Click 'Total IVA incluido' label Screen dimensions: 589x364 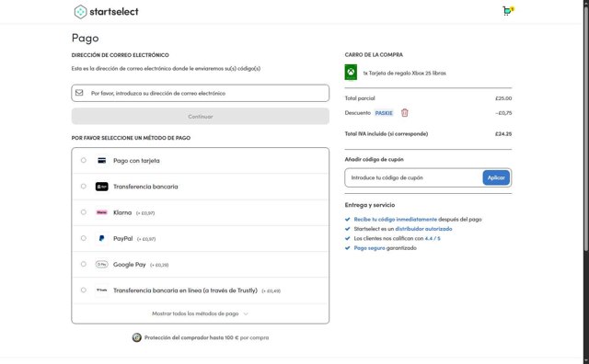pyautogui.click(x=387, y=133)
